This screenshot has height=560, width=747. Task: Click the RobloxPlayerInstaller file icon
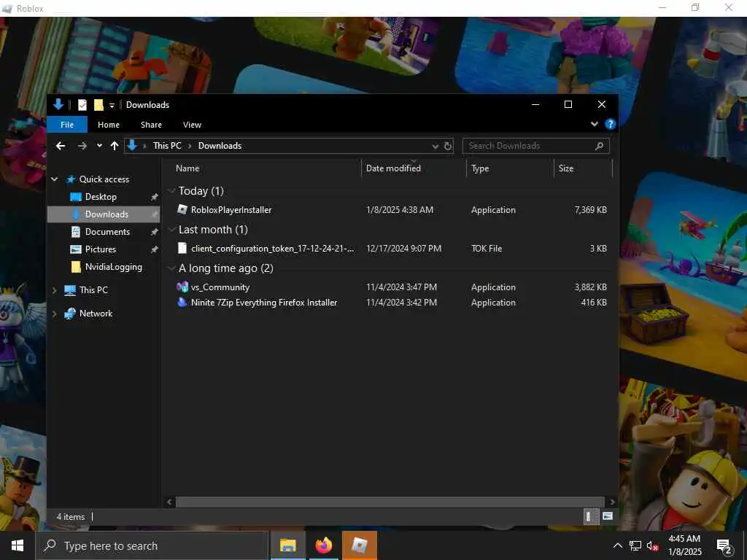point(182,209)
